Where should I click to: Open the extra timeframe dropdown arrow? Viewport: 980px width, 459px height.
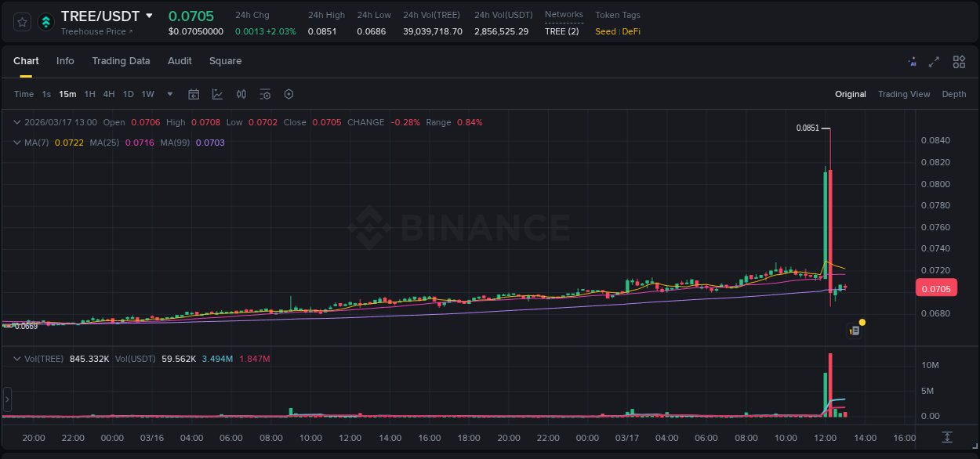[169, 94]
